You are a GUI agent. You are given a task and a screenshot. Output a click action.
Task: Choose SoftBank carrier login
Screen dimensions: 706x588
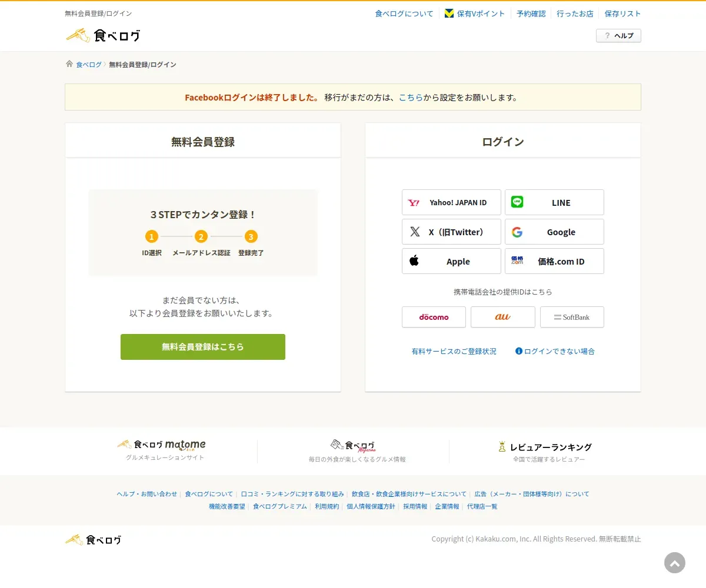[x=572, y=317]
